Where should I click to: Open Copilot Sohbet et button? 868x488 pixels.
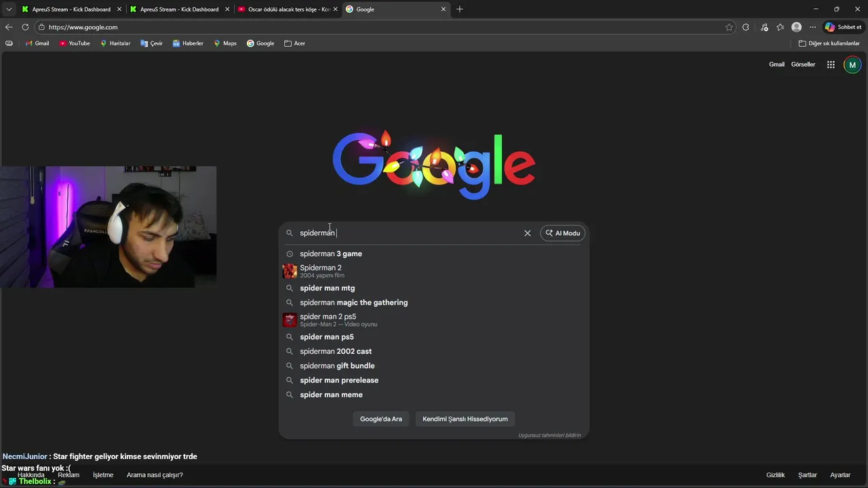pyautogui.click(x=843, y=27)
